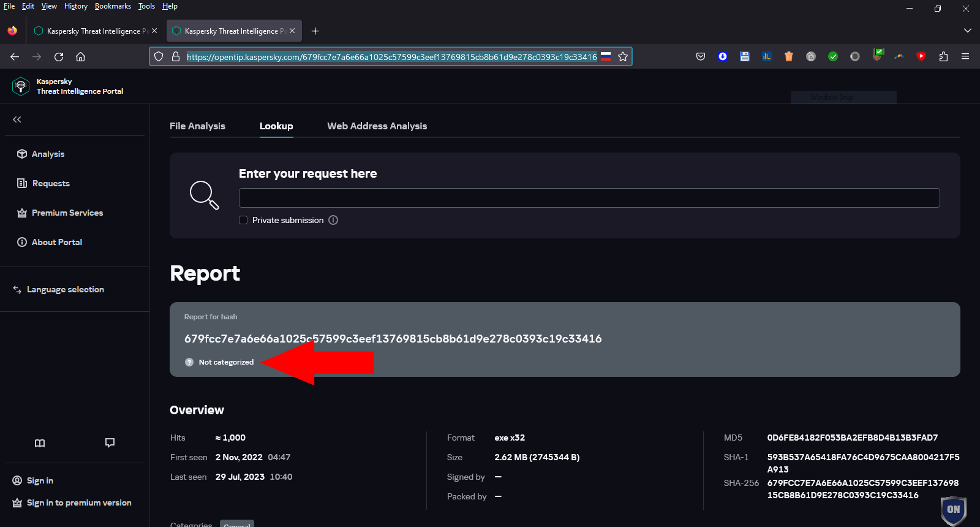The width and height of the screenshot is (980, 527).
Task: Expand the list all tabs dropdown
Action: 968,31
